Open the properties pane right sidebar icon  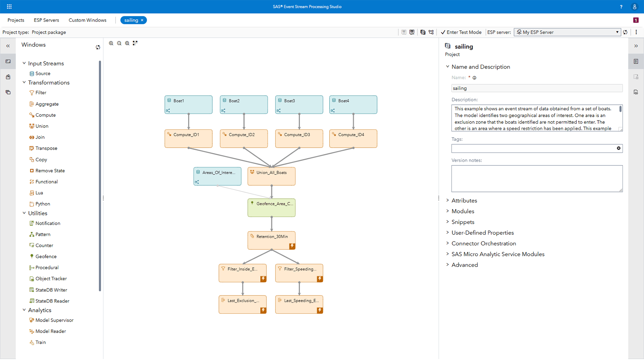click(636, 61)
